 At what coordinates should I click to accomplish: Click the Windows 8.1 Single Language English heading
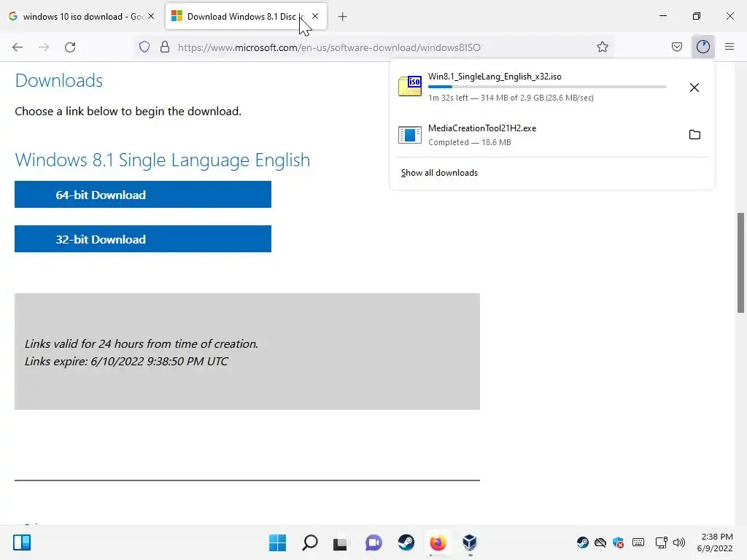point(163,160)
